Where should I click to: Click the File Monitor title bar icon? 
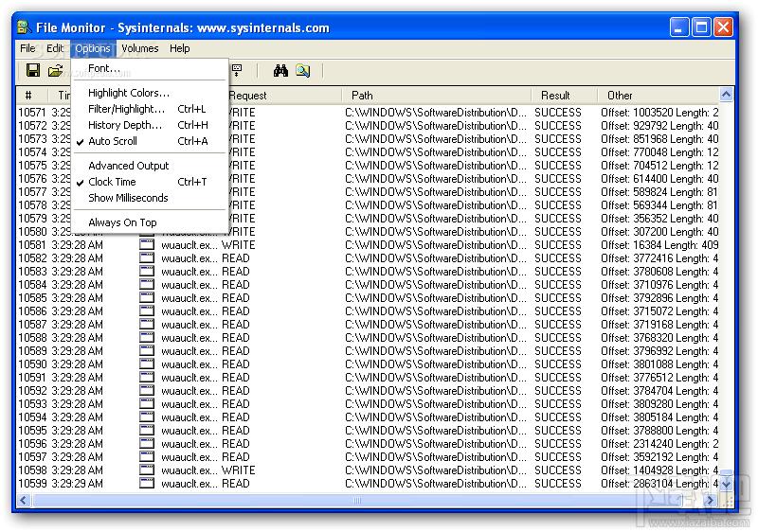25,27
